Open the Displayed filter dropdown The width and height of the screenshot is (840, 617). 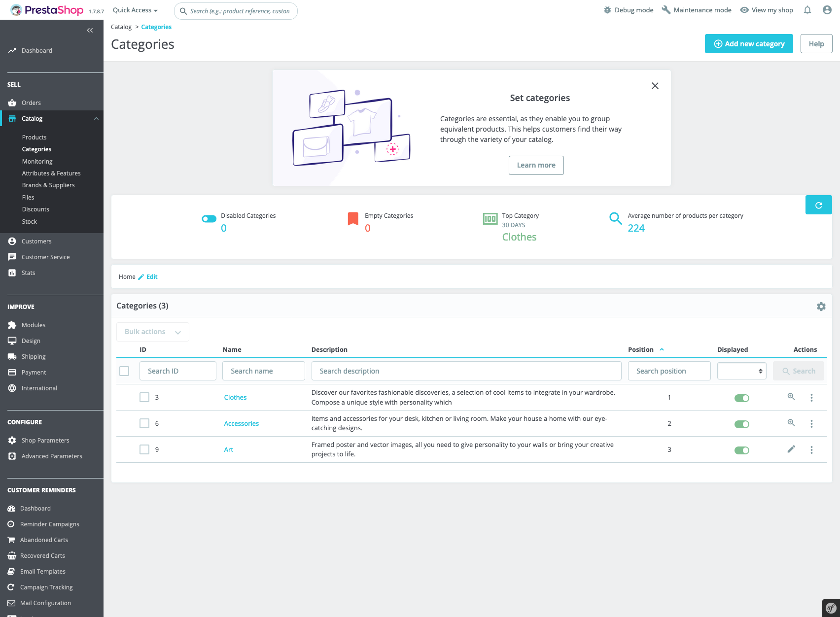pos(742,371)
